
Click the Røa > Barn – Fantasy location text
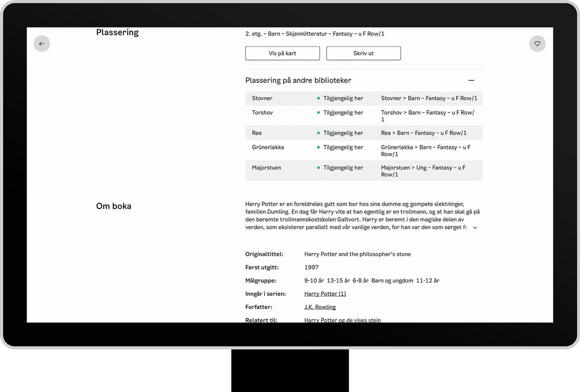pyautogui.click(x=423, y=133)
